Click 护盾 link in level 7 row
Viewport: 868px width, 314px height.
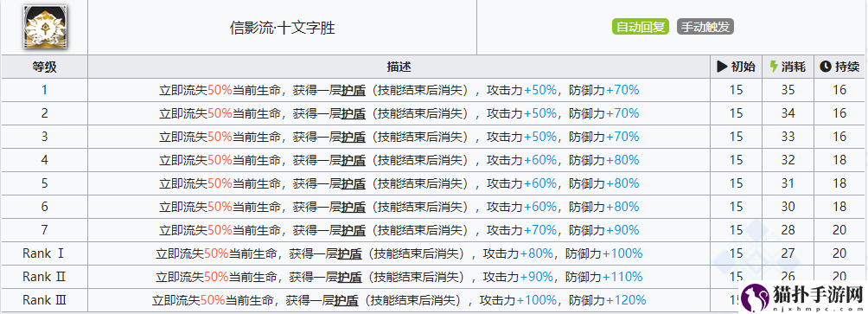354,230
